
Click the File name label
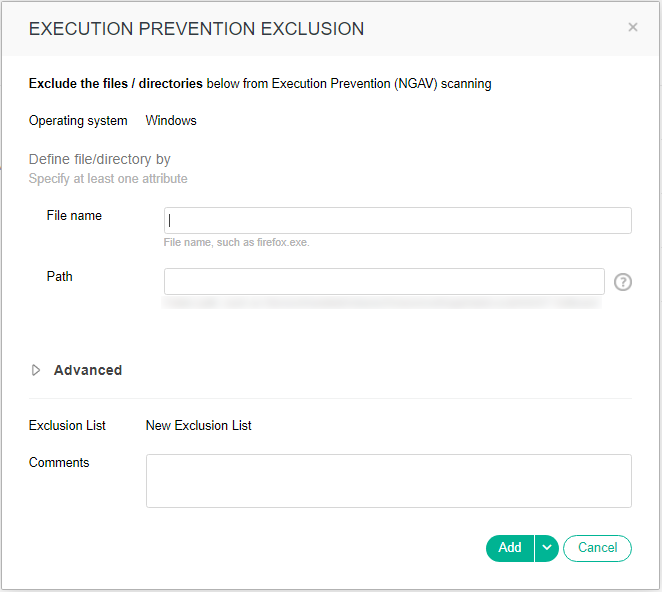coord(74,216)
